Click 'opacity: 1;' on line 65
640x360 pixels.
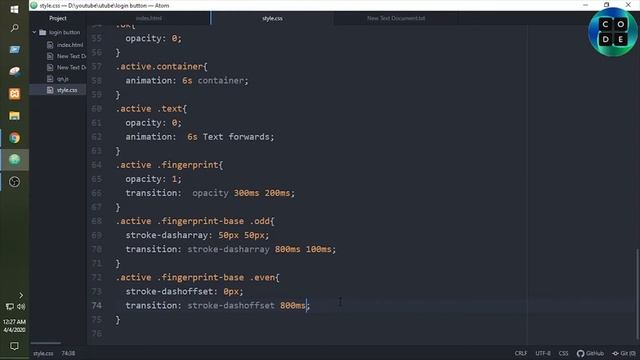153,179
